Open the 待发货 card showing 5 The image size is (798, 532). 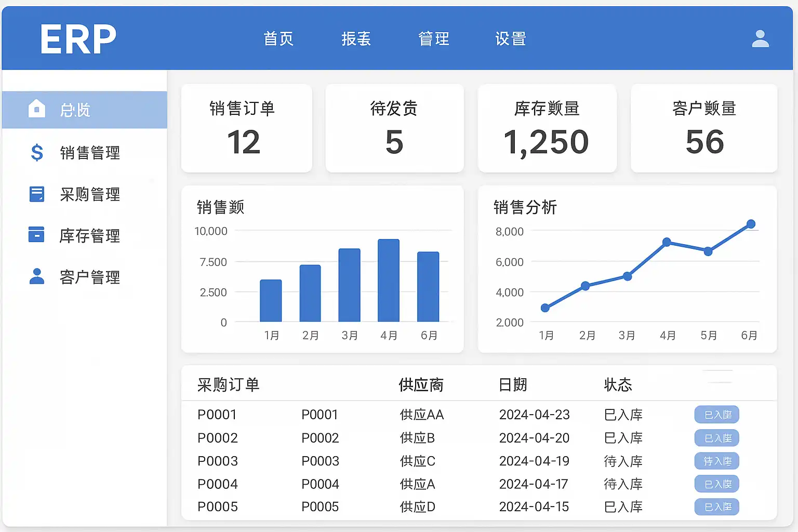[394, 128]
